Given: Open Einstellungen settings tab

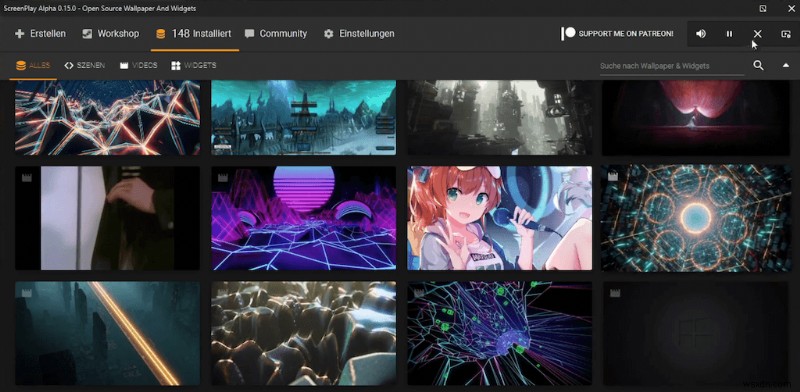Looking at the screenshot, I should pyautogui.click(x=359, y=34).
